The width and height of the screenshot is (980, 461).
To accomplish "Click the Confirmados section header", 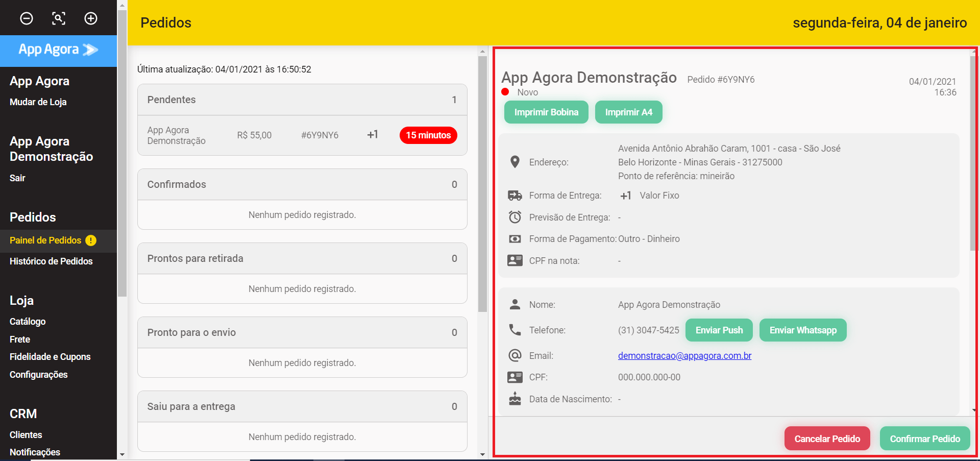I will pyautogui.click(x=302, y=184).
